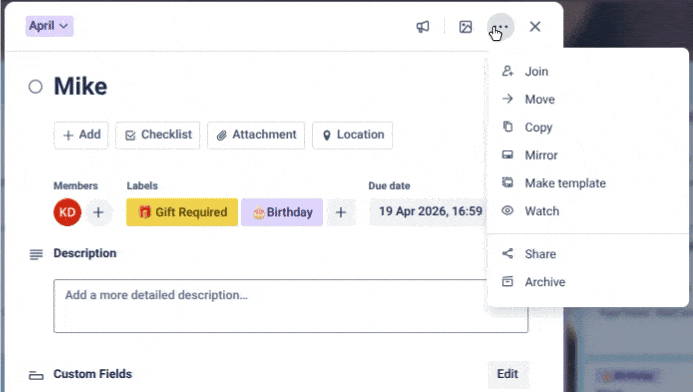
Task: Click the Mike card title
Action: pyautogui.click(x=80, y=86)
